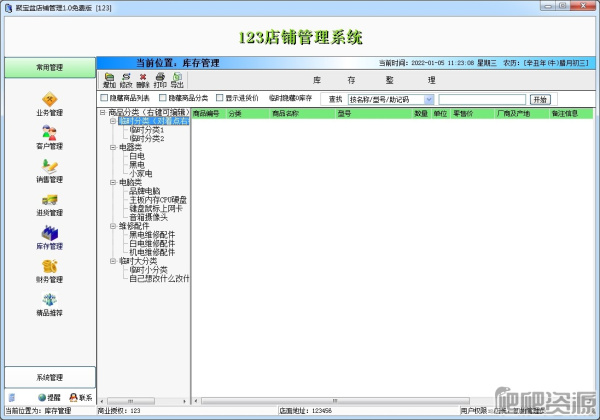Viewport: 600px width, 420px height.
Task: Sort by 备注信息 column header
Action: (x=571, y=114)
